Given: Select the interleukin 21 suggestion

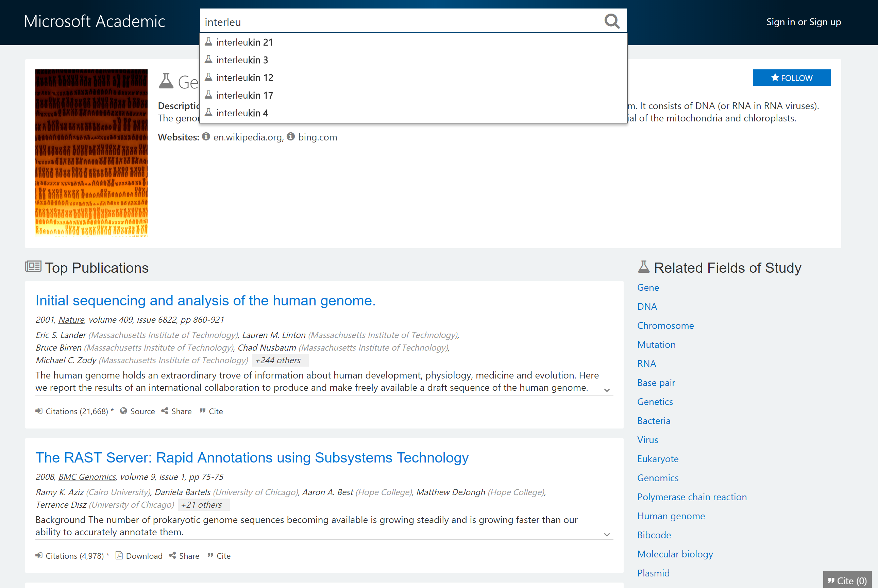Looking at the screenshot, I should coord(244,42).
